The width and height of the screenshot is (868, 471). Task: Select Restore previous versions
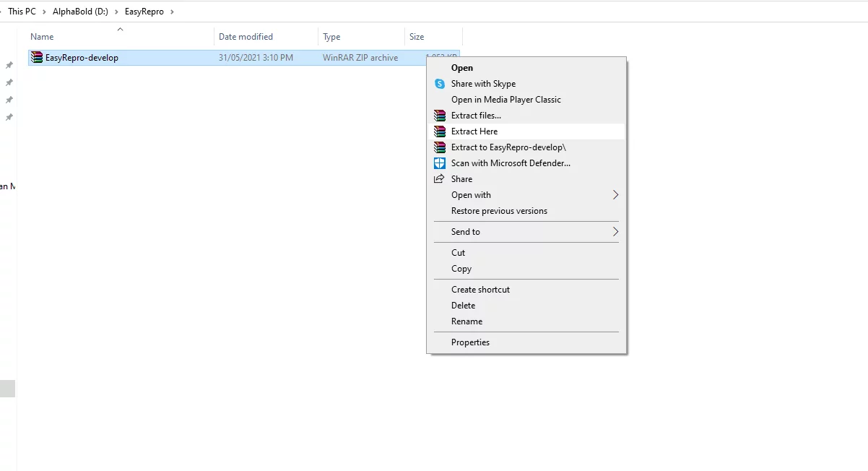(526, 211)
